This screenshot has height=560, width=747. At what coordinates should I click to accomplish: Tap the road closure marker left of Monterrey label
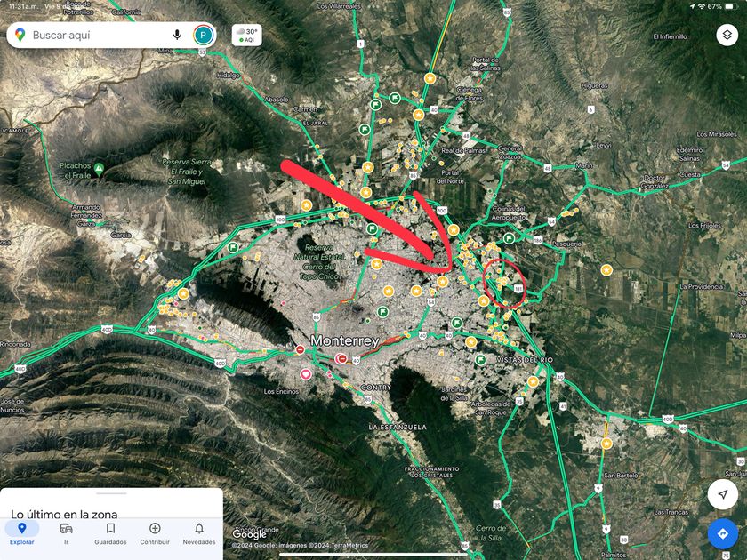301,349
